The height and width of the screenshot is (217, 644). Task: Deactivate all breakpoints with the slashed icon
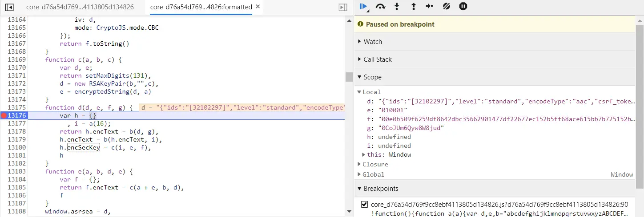(446, 7)
